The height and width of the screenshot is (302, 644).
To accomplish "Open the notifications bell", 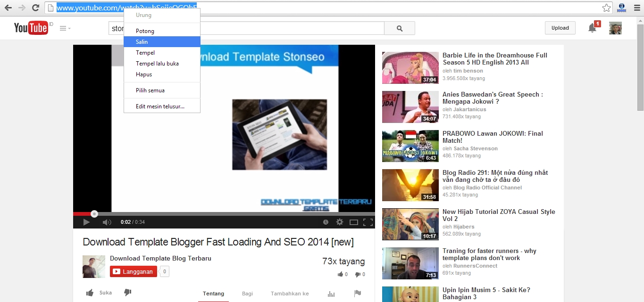I will point(592,28).
